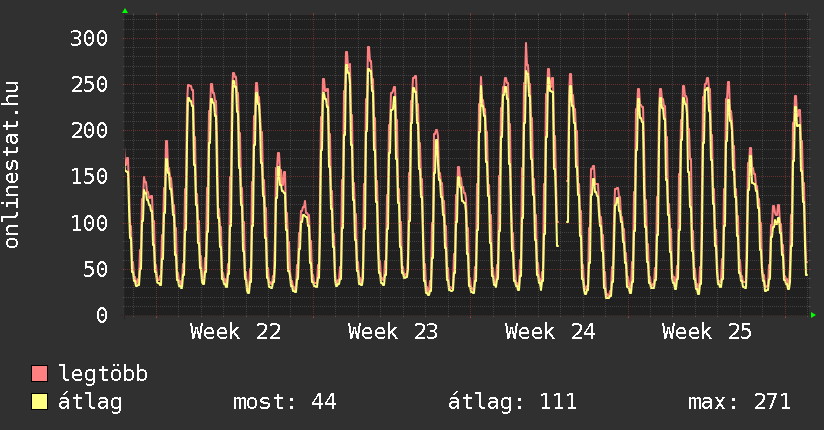Click the yellow átlag legend swatch

39,402
